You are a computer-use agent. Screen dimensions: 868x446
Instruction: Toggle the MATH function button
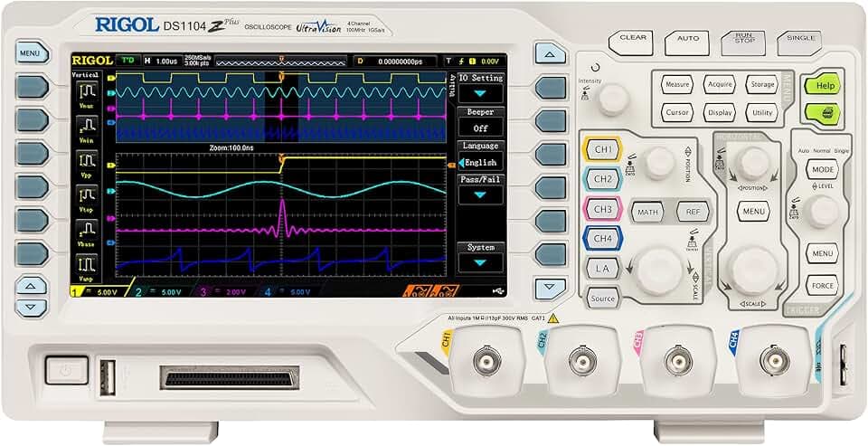click(647, 212)
